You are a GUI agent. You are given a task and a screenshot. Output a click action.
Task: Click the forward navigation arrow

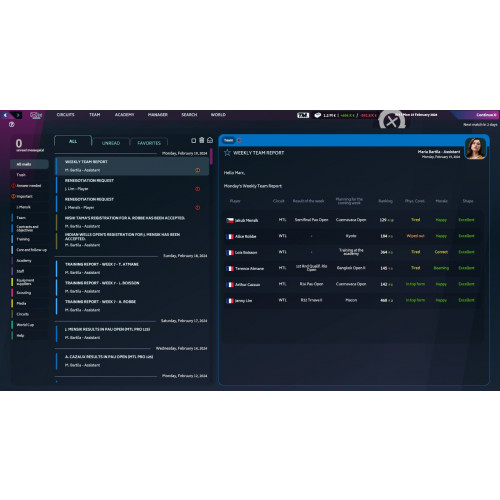[x=18, y=115]
